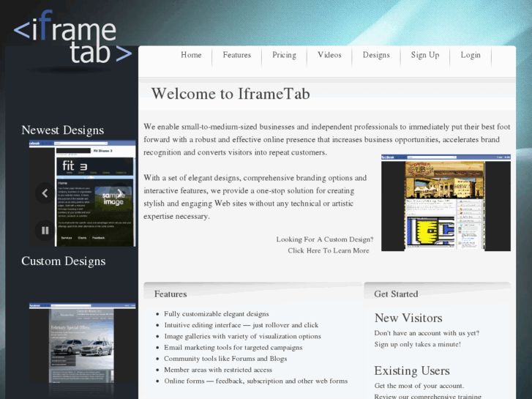Screen dimensions: 532x399
Task: Click the Welcome to IframeTab heading
Action: [231, 94]
